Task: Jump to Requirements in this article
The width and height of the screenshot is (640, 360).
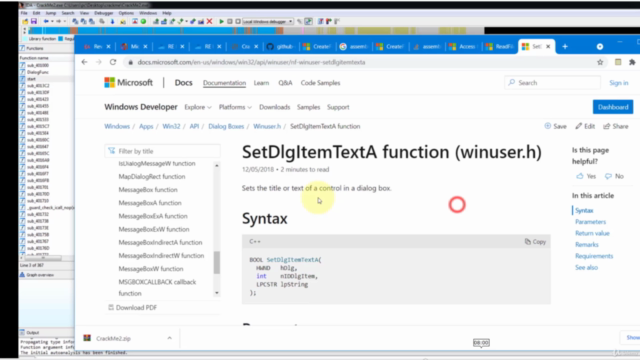Action: click(x=594, y=256)
